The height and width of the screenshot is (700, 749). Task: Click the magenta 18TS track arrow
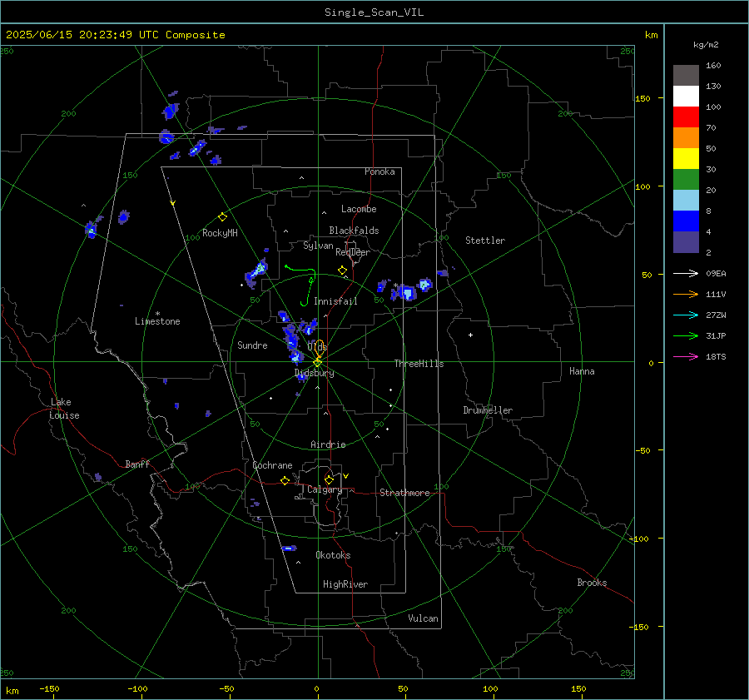coord(686,356)
